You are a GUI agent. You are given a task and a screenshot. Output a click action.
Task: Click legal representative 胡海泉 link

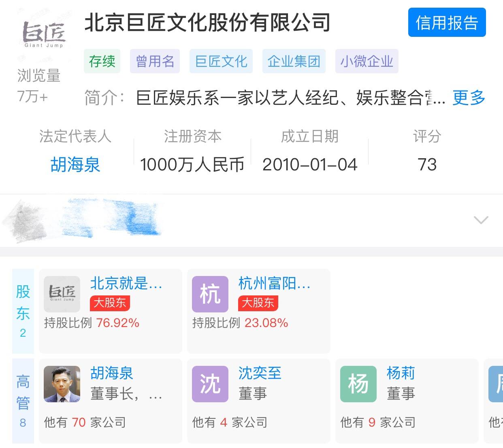click(75, 164)
